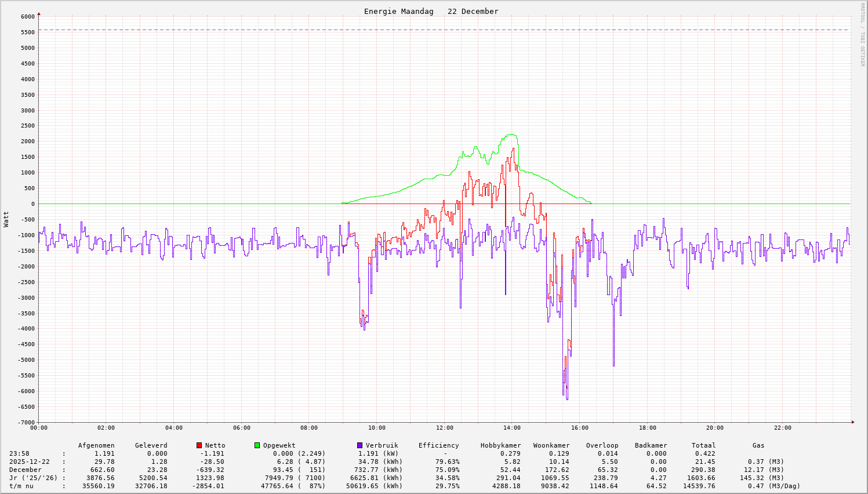Screen dimensions: 868x494
Task: Click the 5500 y-axis value label
Action: [28, 32]
